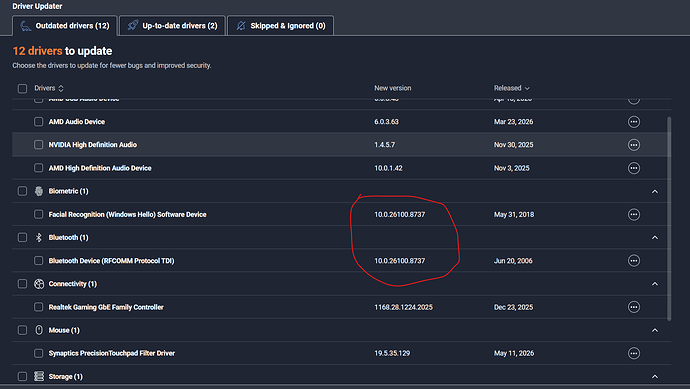Tick the select-all Drivers checkbox
The height and width of the screenshot is (389, 690).
[22, 88]
